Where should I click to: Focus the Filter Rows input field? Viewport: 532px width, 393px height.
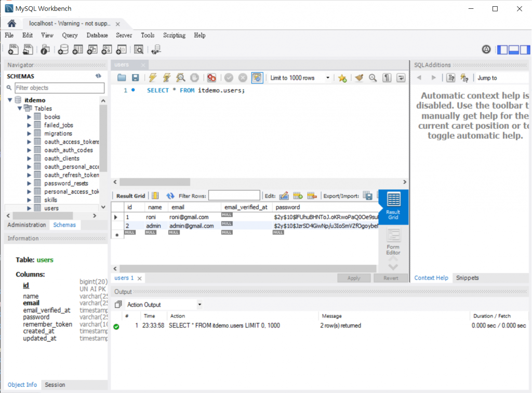coord(234,195)
